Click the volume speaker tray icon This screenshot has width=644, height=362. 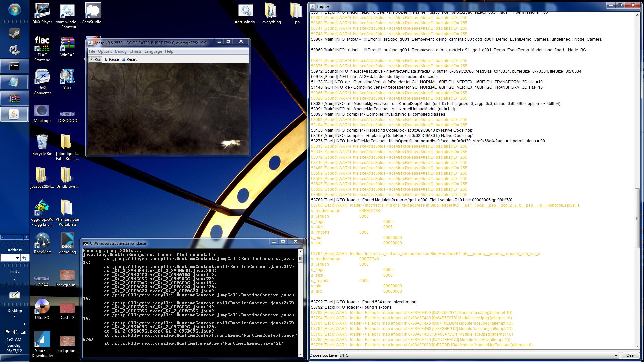coord(15,332)
